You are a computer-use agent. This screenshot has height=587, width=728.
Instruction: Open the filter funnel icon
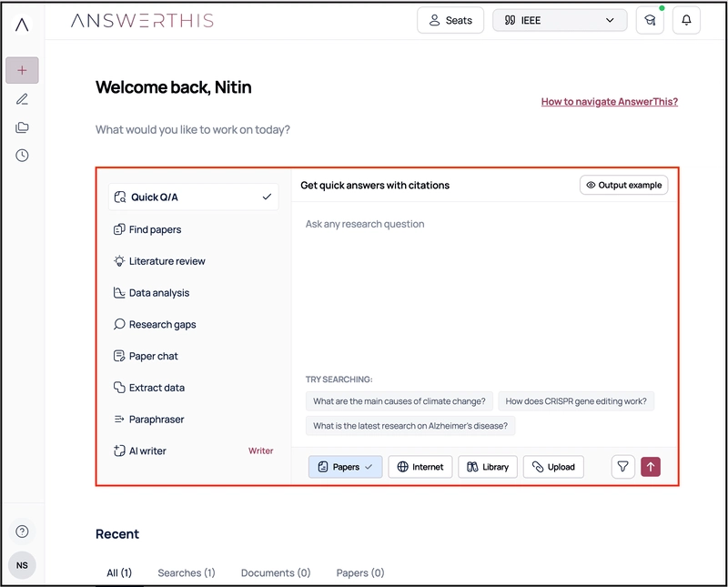pyautogui.click(x=622, y=467)
